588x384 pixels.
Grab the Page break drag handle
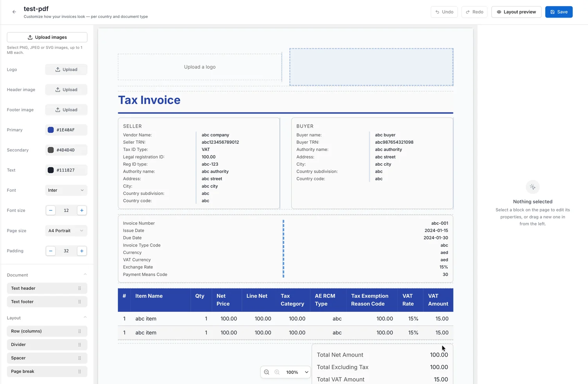coord(80,371)
